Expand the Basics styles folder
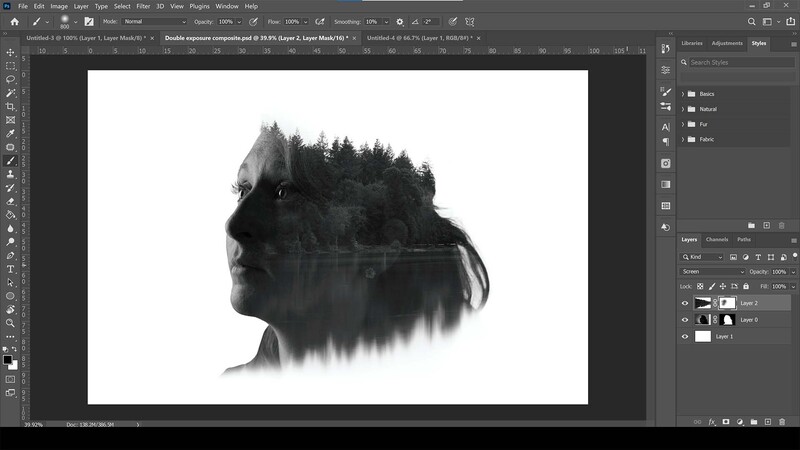This screenshot has width=800, height=450. point(683,94)
